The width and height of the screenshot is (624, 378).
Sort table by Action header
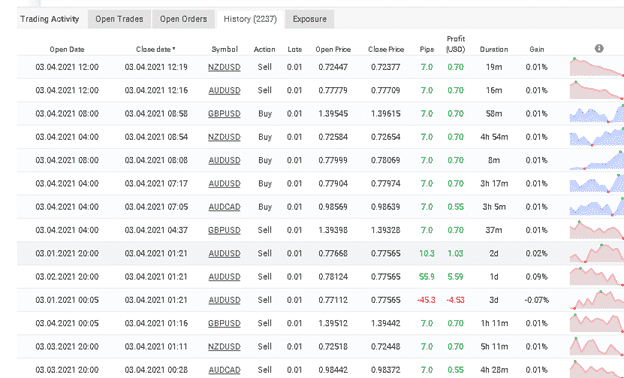pos(265,49)
